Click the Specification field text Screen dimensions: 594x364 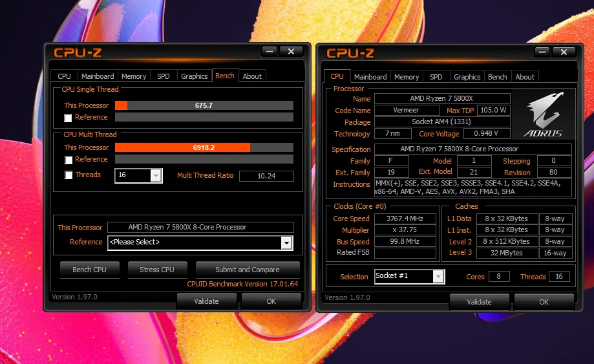pyautogui.click(x=472, y=149)
